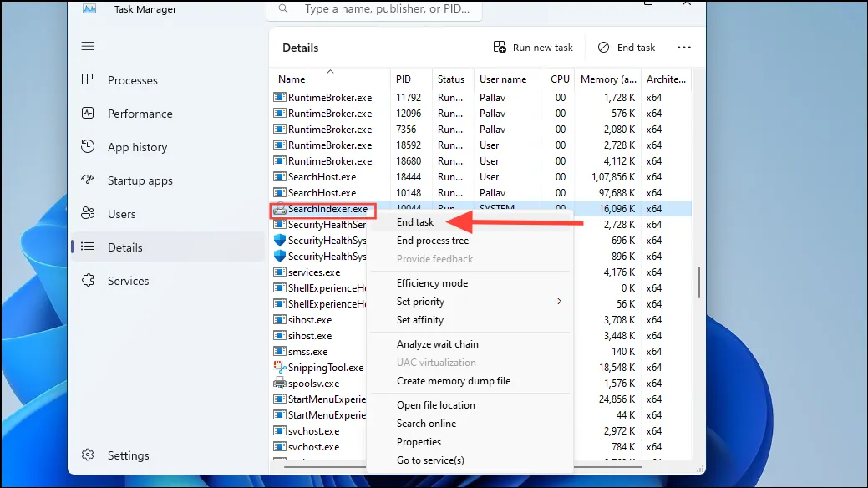
Task: Choose End process tree
Action: 433,241
